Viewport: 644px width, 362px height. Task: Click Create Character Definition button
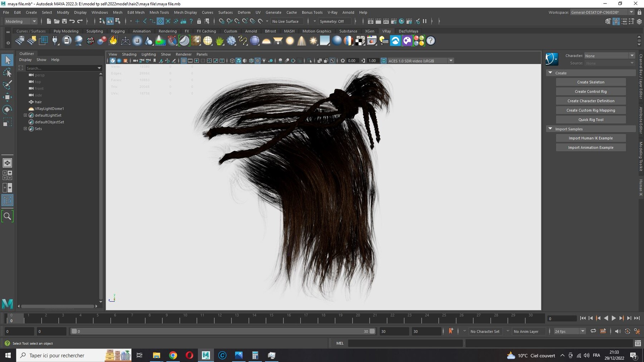tap(591, 101)
